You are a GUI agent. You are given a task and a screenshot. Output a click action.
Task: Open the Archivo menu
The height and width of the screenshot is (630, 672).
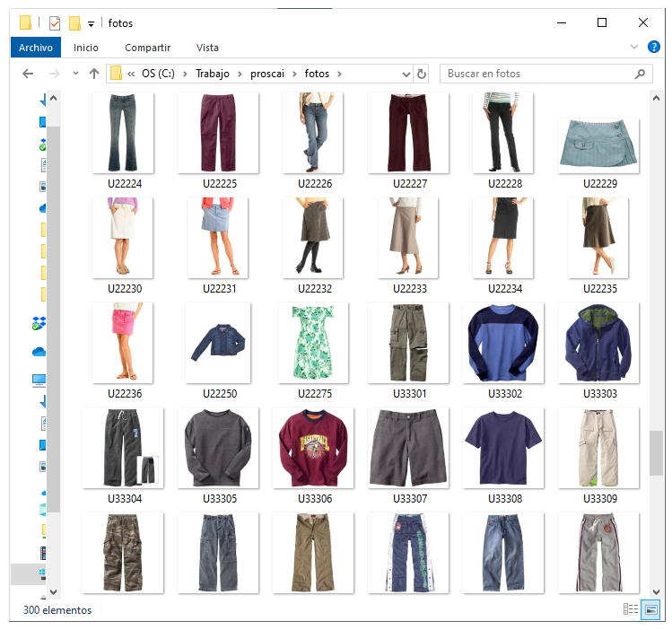pyautogui.click(x=36, y=48)
